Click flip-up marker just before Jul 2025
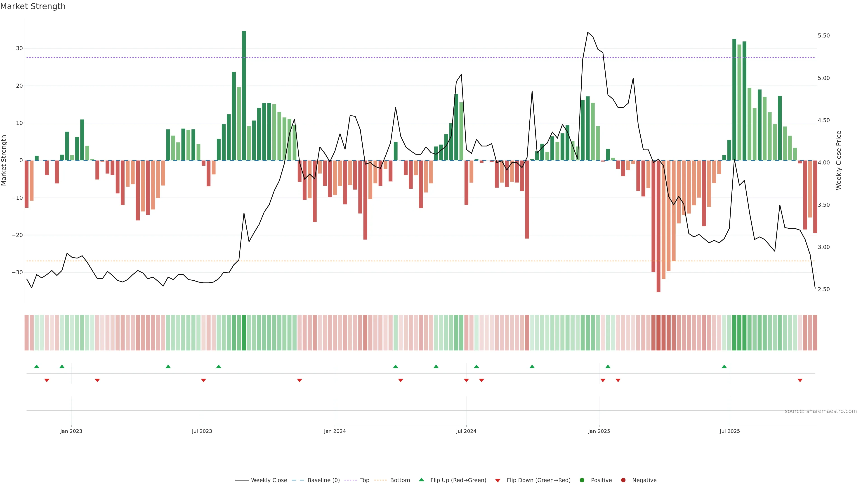Viewport: 868px width, 488px height. pyautogui.click(x=724, y=366)
